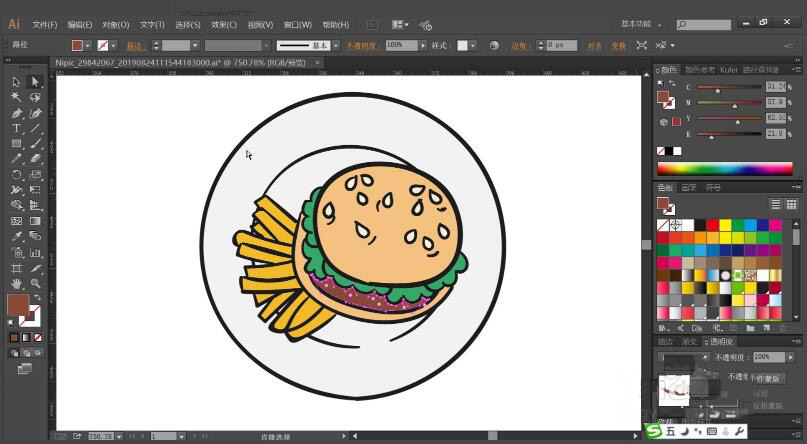Open the 效果(C) menu
The width and height of the screenshot is (807, 444).
click(x=224, y=25)
